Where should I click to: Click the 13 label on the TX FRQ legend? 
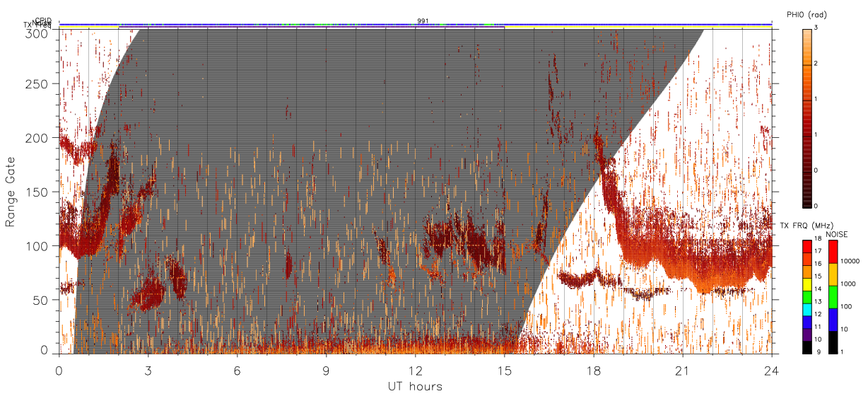point(818,302)
